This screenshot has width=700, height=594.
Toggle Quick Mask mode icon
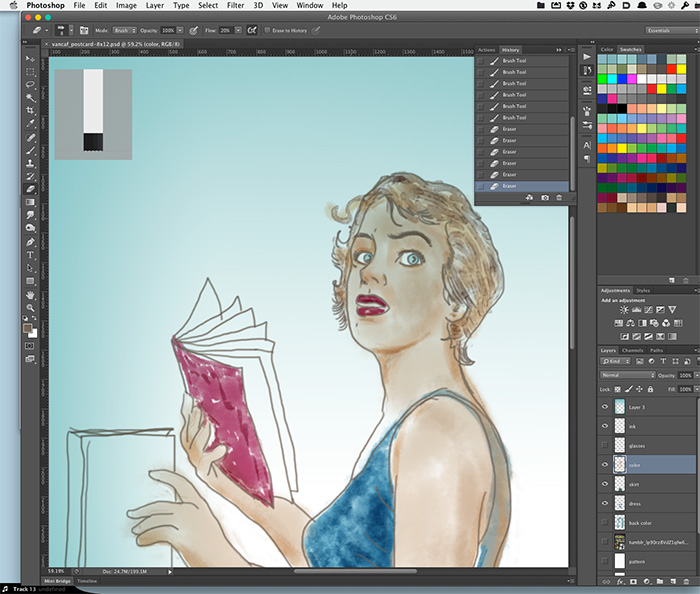[x=30, y=346]
